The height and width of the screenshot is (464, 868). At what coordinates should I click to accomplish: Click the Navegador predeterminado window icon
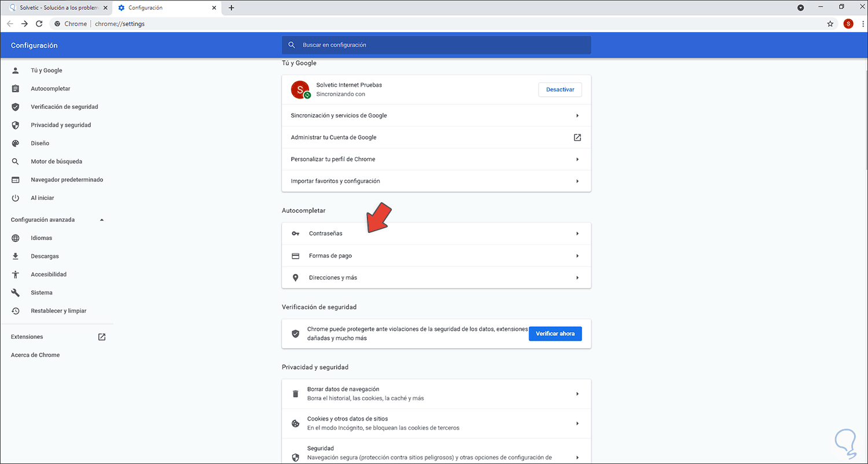coord(16,180)
